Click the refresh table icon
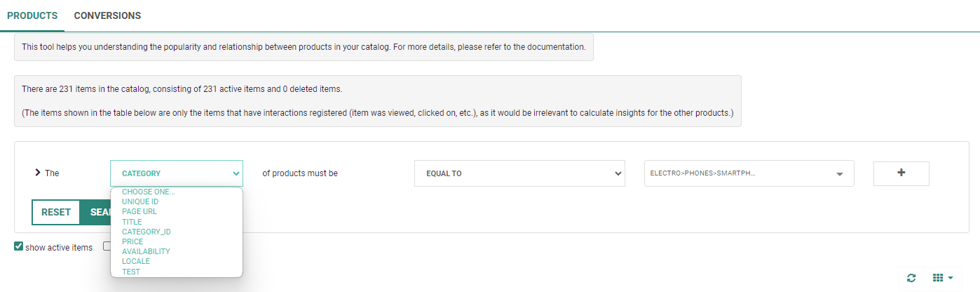The width and height of the screenshot is (980, 292). coord(911,278)
